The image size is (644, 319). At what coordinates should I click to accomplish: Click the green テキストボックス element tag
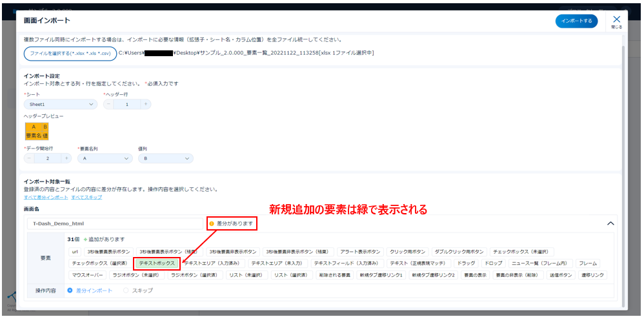coord(157,263)
